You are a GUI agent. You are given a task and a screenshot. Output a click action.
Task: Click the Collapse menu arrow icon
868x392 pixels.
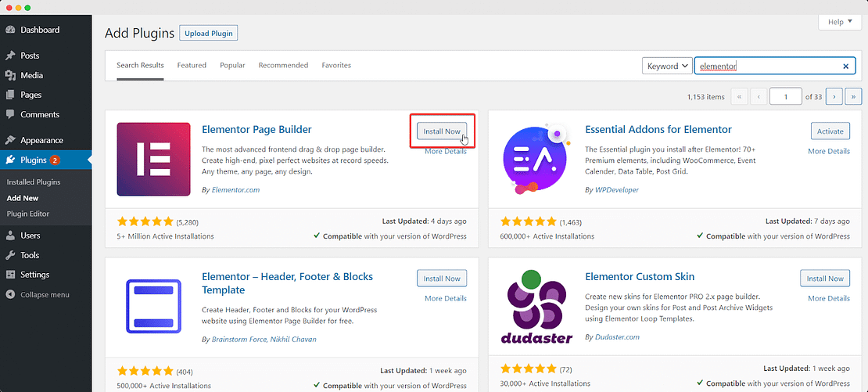pyautogui.click(x=10, y=294)
